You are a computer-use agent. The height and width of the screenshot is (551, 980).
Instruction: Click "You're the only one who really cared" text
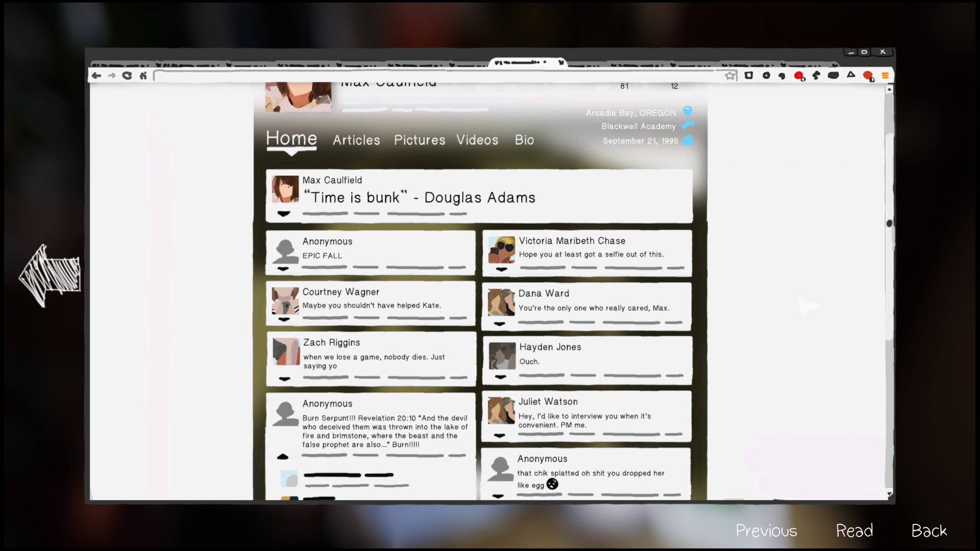click(x=594, y=308)
